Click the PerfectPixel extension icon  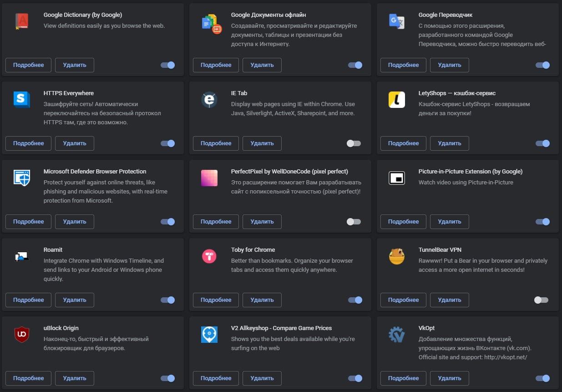[x=209, y=178]
